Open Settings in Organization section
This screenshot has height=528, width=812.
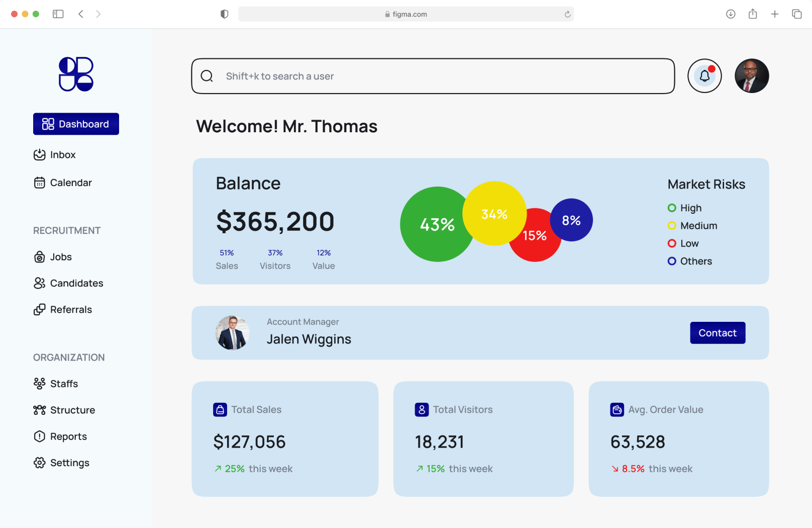click(61, 463)
